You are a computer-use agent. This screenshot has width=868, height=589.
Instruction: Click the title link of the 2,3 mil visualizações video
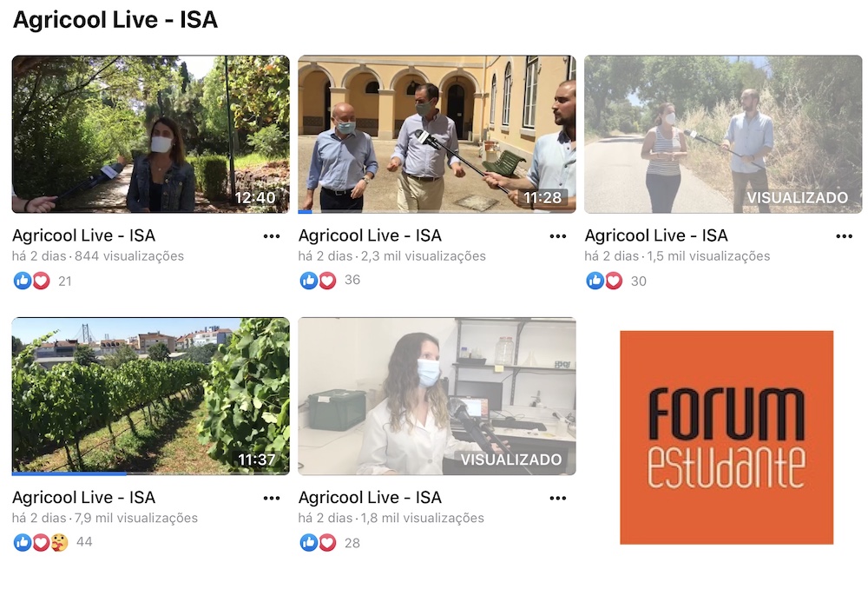pos(370,235)
